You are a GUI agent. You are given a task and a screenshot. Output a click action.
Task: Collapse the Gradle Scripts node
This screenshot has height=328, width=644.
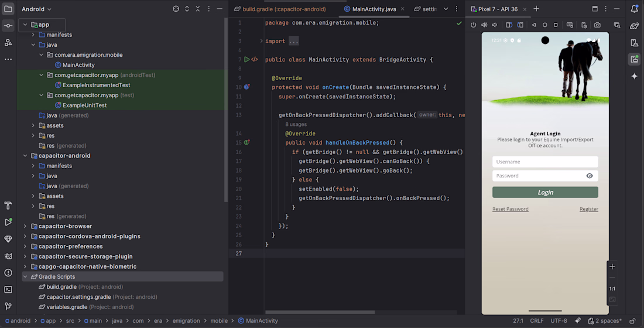coord(25,276)
